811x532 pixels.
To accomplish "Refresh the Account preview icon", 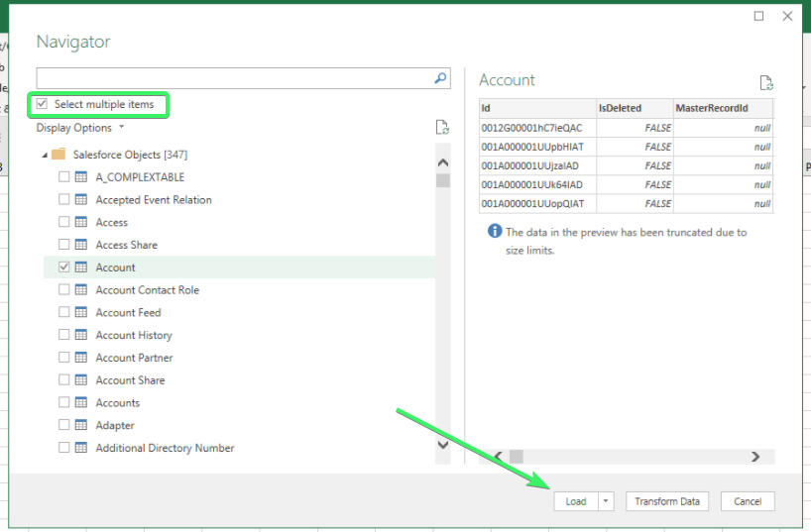I will 766,82.
